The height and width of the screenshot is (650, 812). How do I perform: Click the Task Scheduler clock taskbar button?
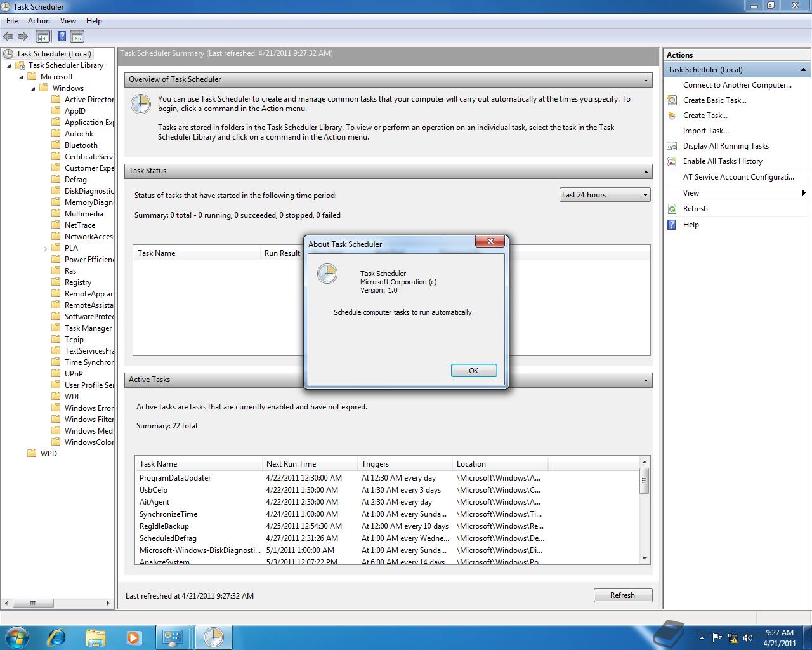click(x=213, y=637)
